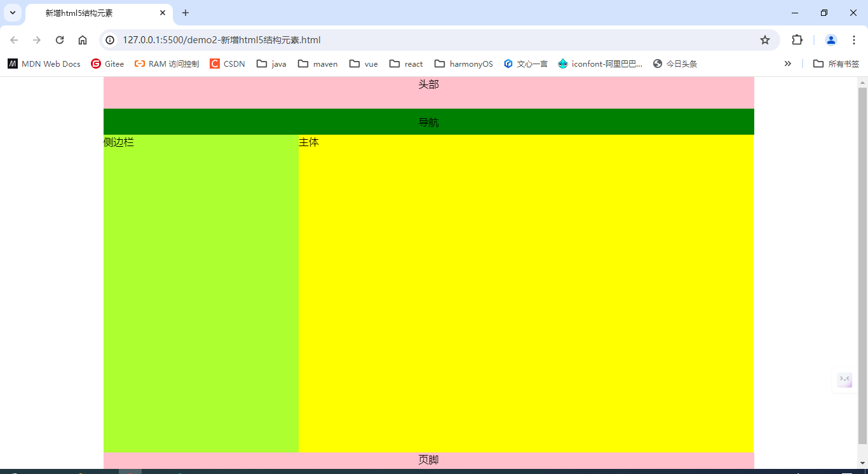Click the page vertical scrollbar thumb
Viewport: 868px width, 474px height.
(x=862, y=266)
